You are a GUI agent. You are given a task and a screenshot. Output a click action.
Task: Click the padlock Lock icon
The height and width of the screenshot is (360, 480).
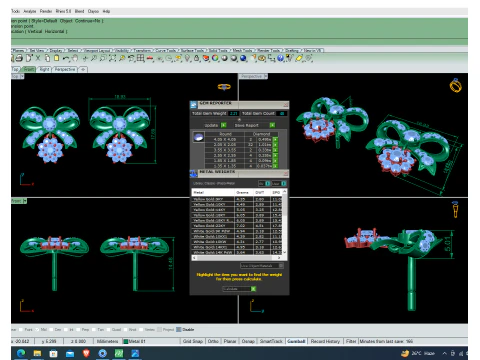(x=197, y=58)
